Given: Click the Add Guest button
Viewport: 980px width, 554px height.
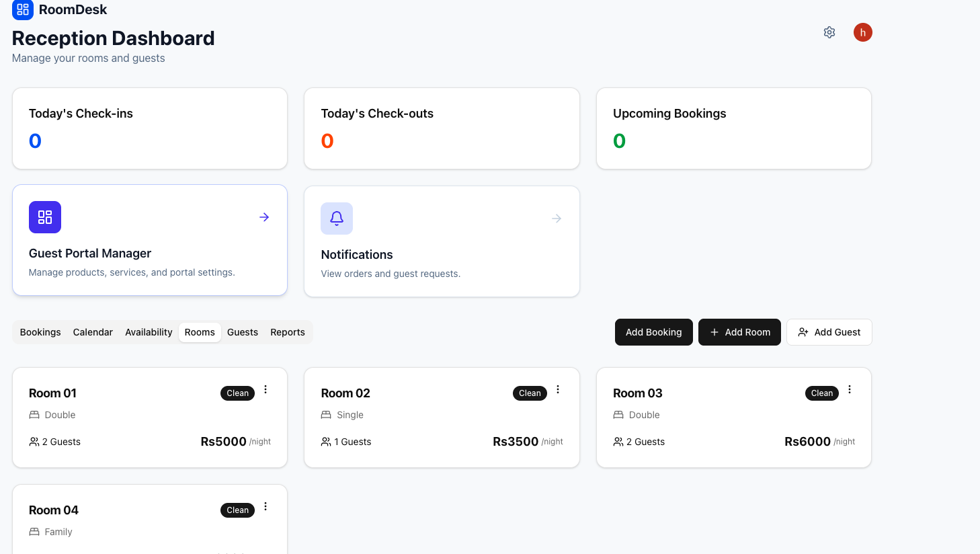Looking at the screenshot, I should click(x=829, y=332).
